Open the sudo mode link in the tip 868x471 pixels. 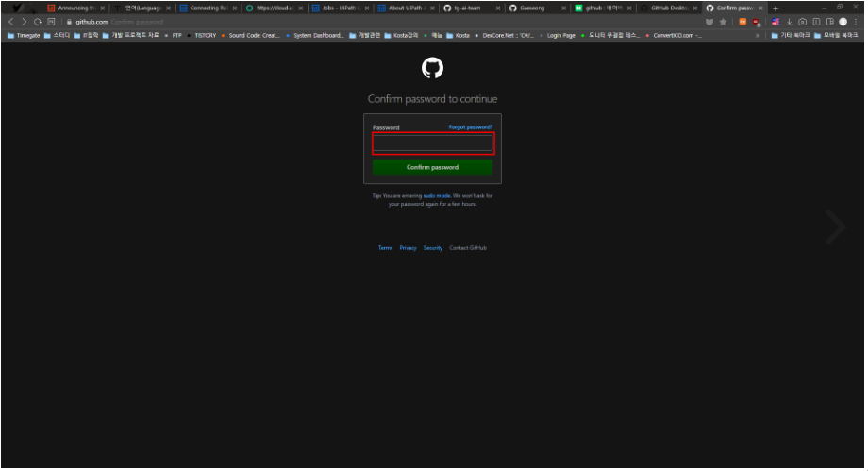pyautogui.click(x=438, y=196)
